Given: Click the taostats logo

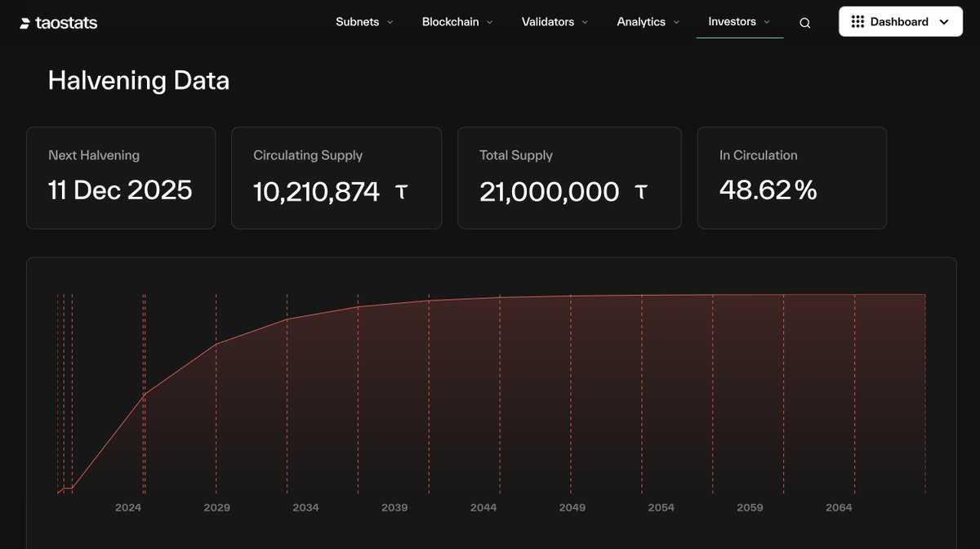Looking at the screenshot, I should (58, 23).
